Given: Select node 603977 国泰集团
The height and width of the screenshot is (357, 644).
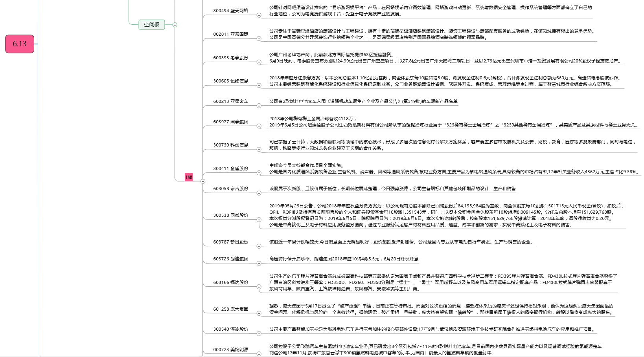Looking at the screenshot, I should [231, 122].
